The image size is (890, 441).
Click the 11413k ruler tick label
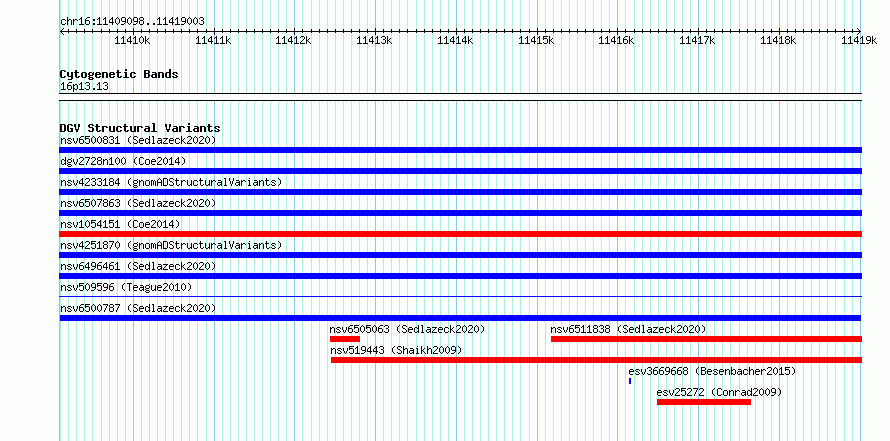pyautogui.click(x=374, y=40)
